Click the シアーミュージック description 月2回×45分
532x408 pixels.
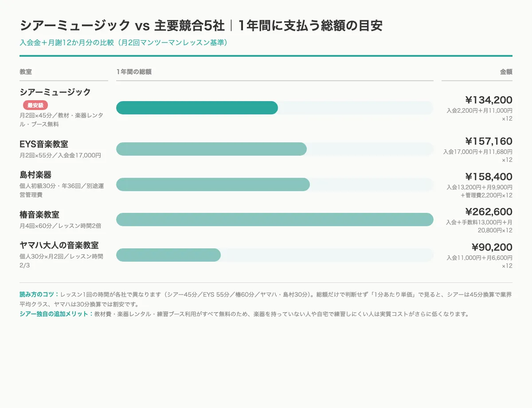[x=62, y=120]
